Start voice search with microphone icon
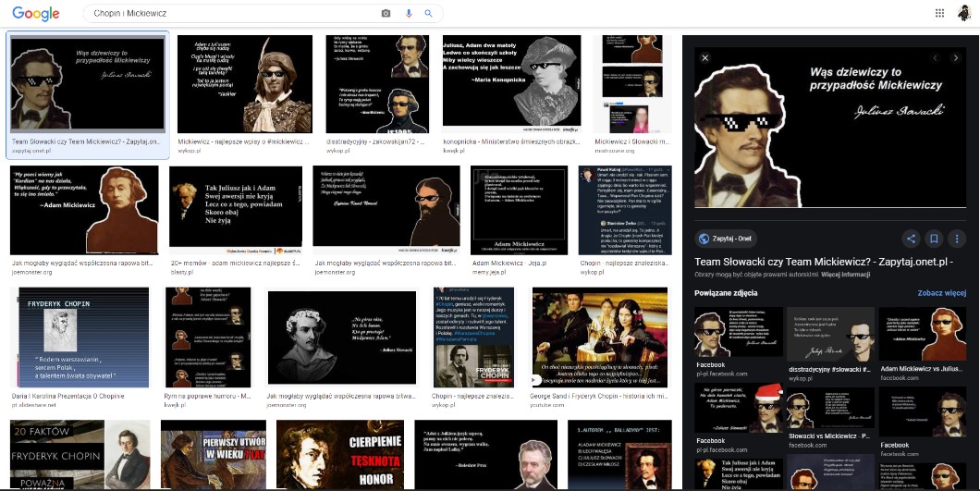 408,14
